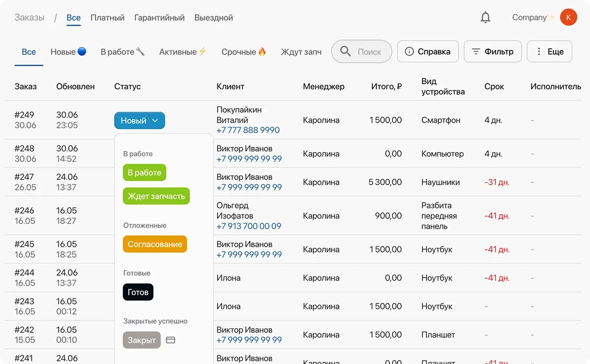Expand the Новый status dropdown
590x364 pixels.
pos(139,120)
